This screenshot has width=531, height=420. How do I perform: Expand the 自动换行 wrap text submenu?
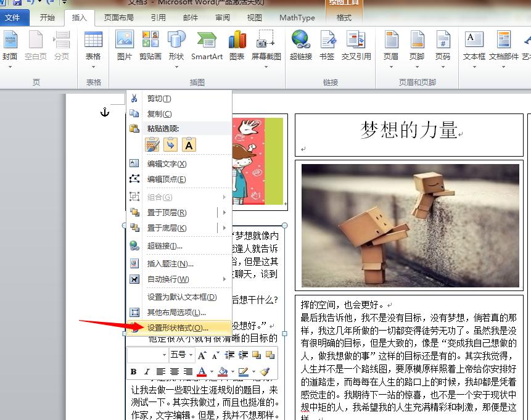[173, 279]
